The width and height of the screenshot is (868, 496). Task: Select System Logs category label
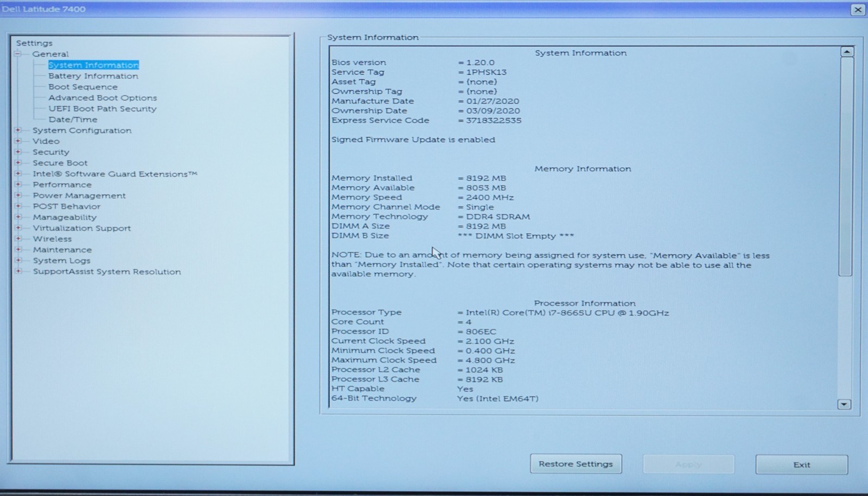[62, 260]
